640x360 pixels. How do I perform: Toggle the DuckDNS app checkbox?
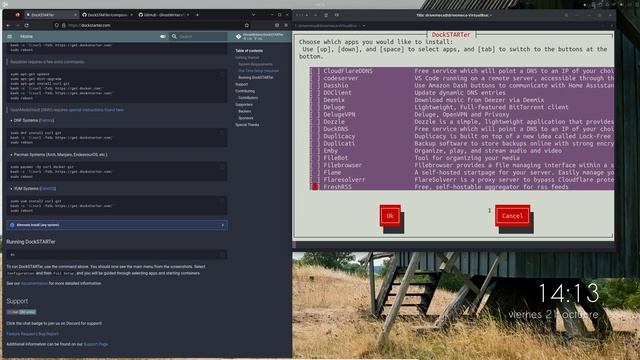(x=315, y=129)
